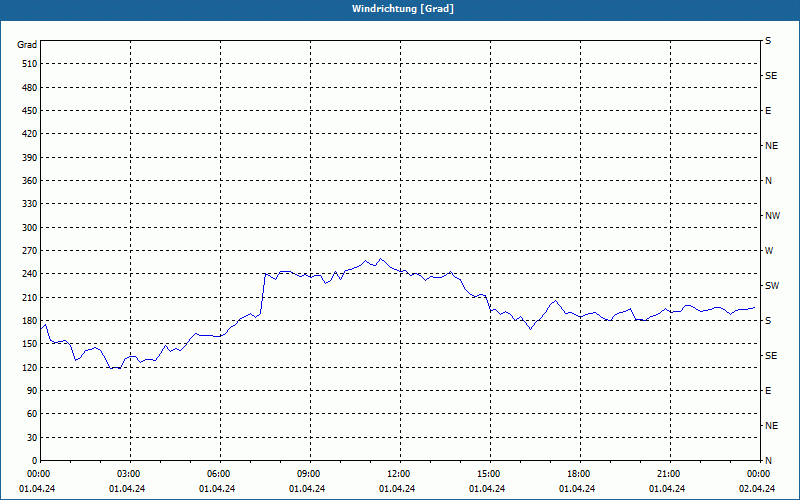
Task: Click the 510 value on the y-axis
Action: (x=30, y=64)
